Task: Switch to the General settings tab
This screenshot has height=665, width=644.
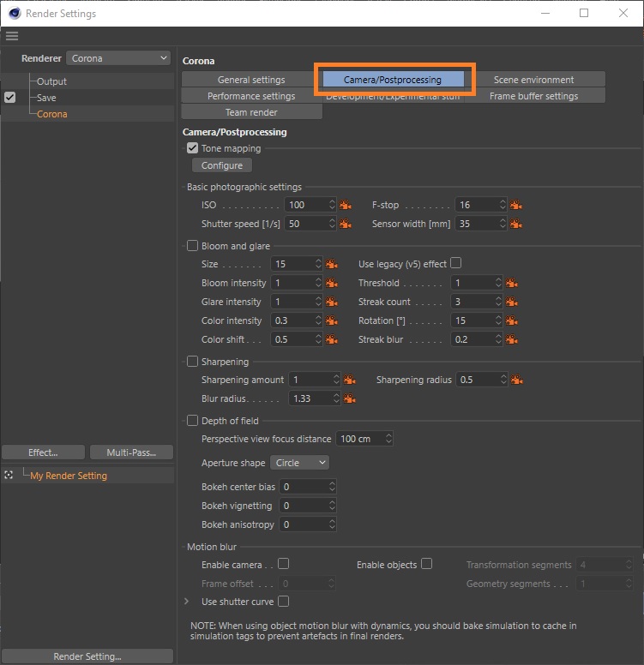Action: pos(251,80)
